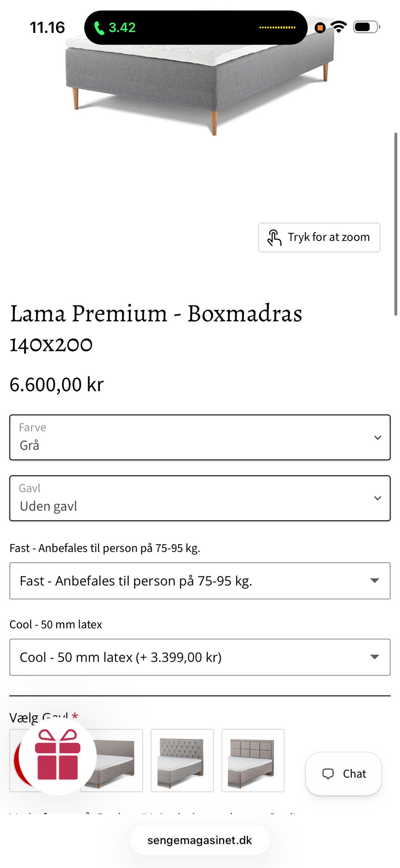This screenshot has height=868, width=400.
Task: Expand the Fast firmness selection dropdown
Action: tap(200, 581)
